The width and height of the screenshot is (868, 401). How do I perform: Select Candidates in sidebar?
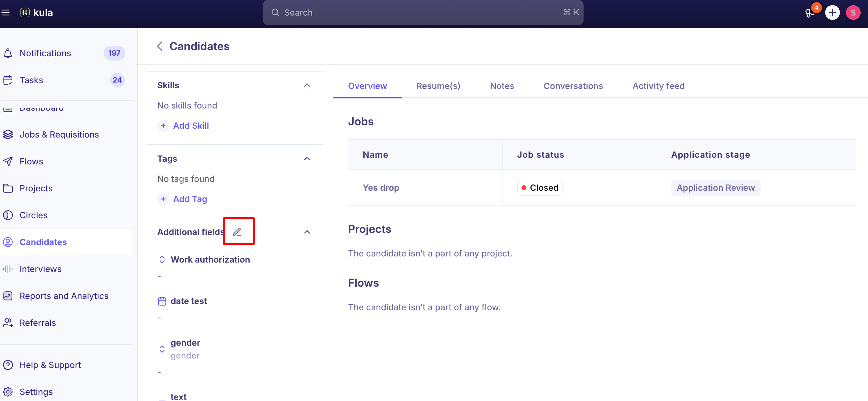(66, 242)
